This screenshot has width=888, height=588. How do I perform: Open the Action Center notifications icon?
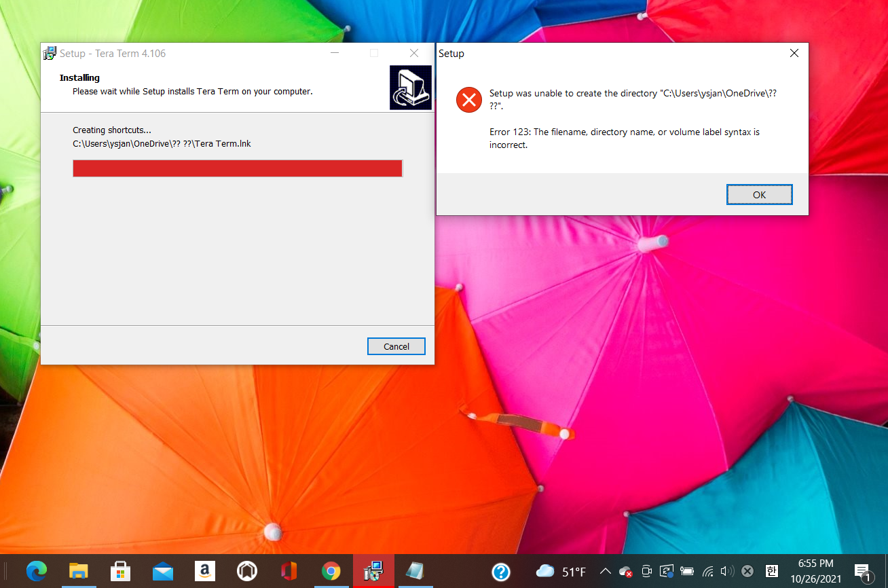click(x=863, y=572)
